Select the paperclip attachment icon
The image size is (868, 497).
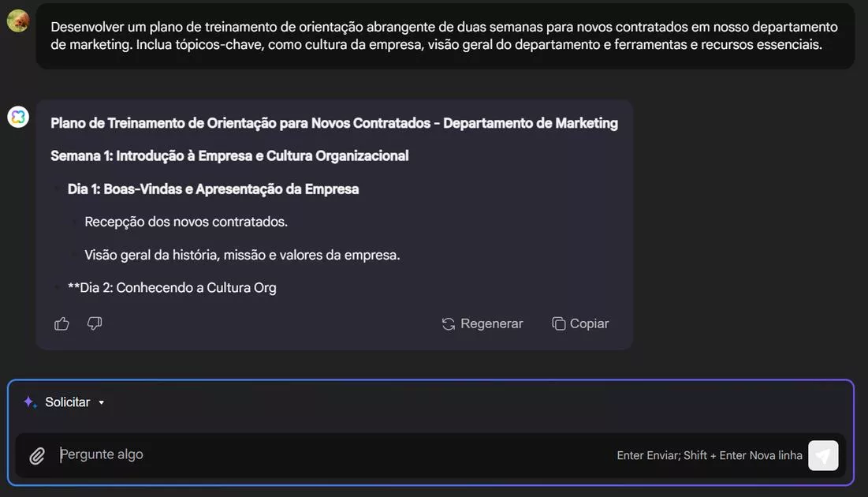pos(37,454)
